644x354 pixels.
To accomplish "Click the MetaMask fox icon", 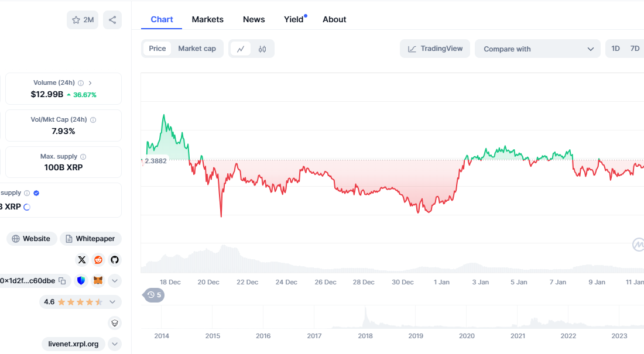I will click(98, 281).
